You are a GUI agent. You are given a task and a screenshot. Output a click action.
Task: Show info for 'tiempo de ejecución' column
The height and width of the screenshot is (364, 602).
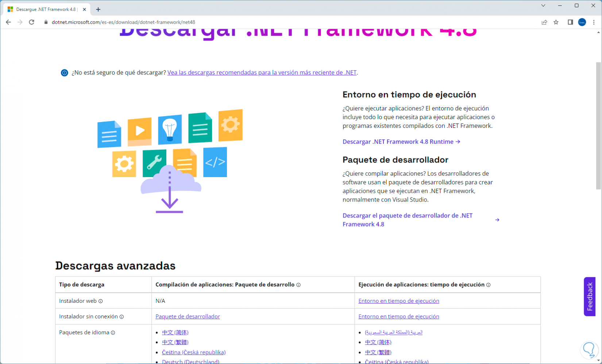click(x=489, y=285)
